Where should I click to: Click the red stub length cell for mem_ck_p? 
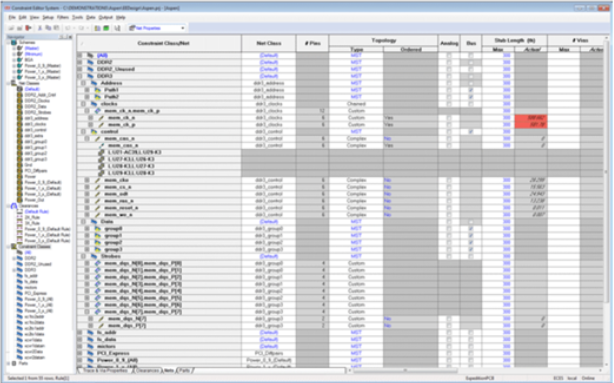click(531, 125)
